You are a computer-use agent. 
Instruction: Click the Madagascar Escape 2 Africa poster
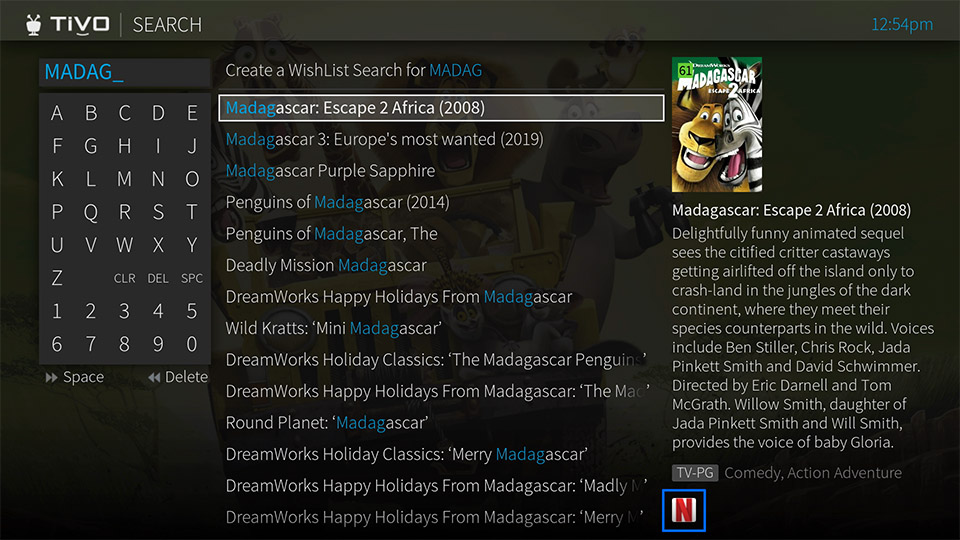pyautogui.click(x=717, y=124)
